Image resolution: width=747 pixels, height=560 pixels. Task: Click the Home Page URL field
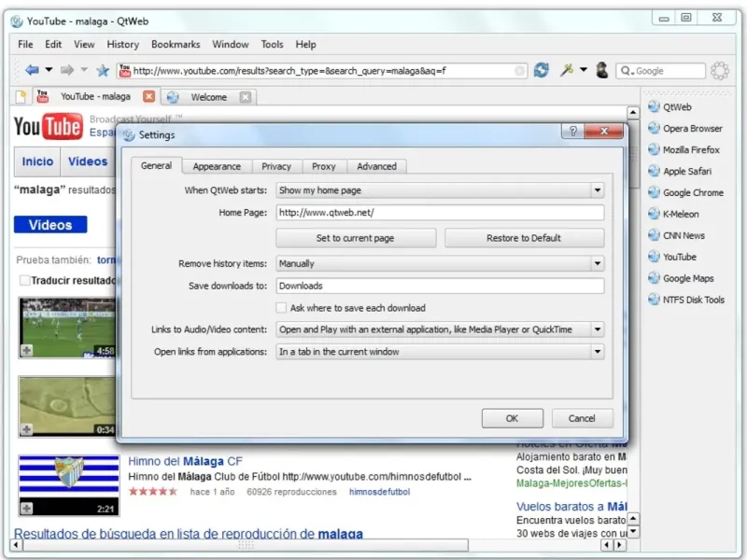440,213
